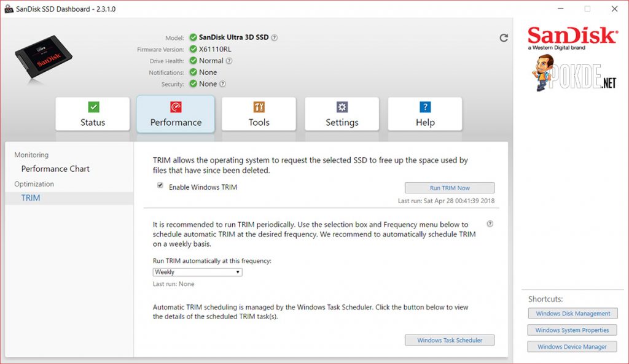629x364 pixels.
Task: Click the Monitoring section heading
Action: [31, 155]
